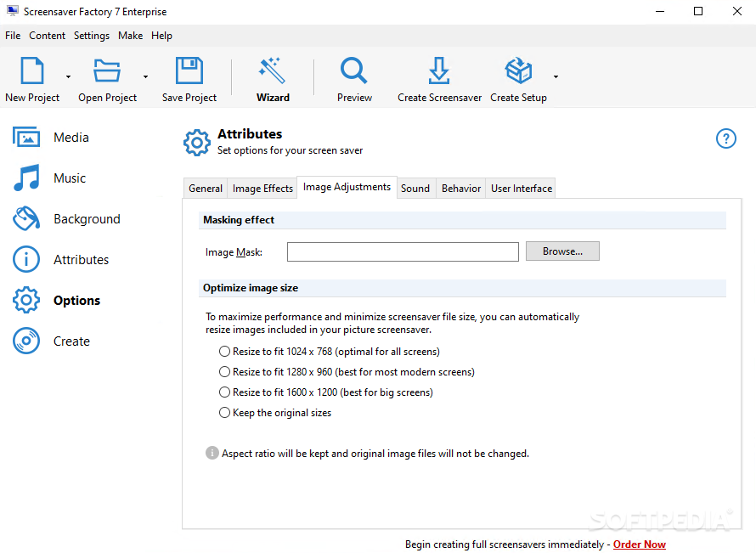Click the help question mark icon
The image size is (756, 553).
725,138
